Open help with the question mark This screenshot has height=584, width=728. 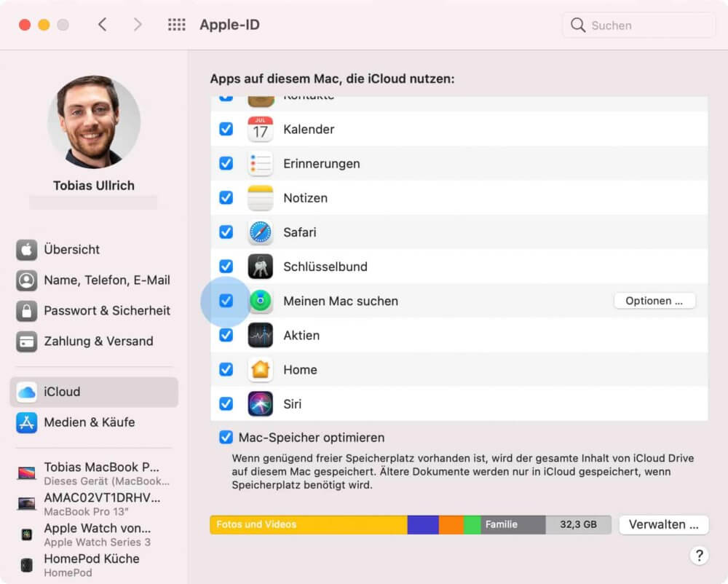point(699,555)
